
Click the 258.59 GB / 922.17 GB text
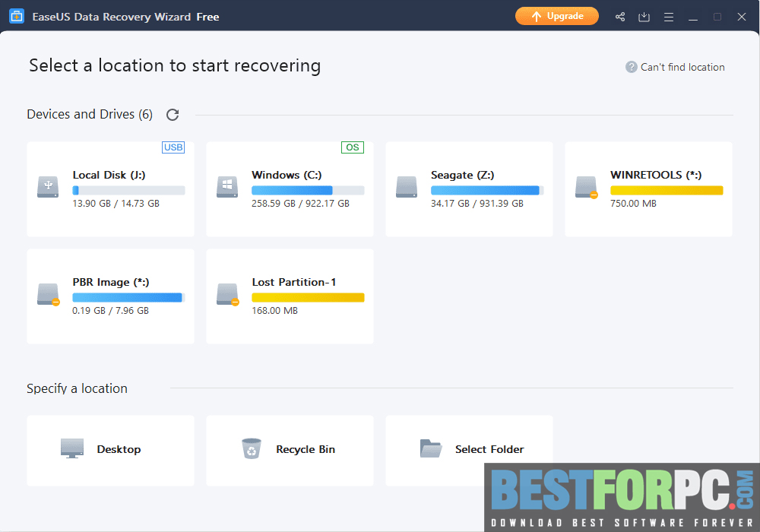[300, 204]
